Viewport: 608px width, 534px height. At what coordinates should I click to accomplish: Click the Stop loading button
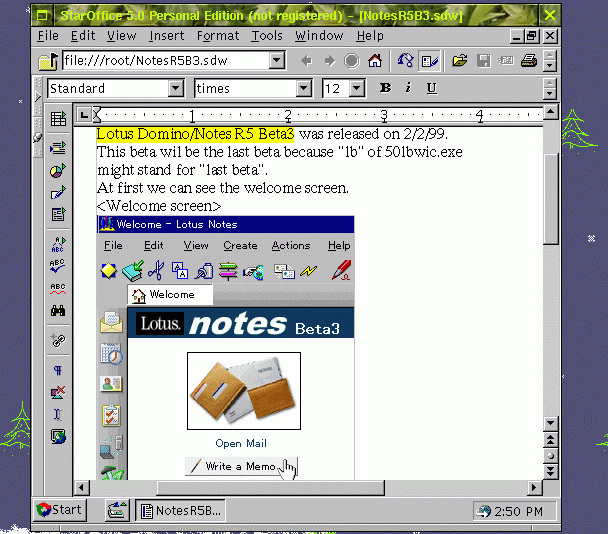[x=352, y=61]
